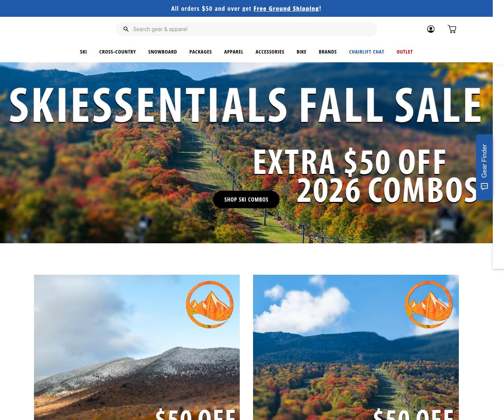Focus the Search gear & apparel field
This screenshot has height=420, width=504.
click(x=246, y=29)
